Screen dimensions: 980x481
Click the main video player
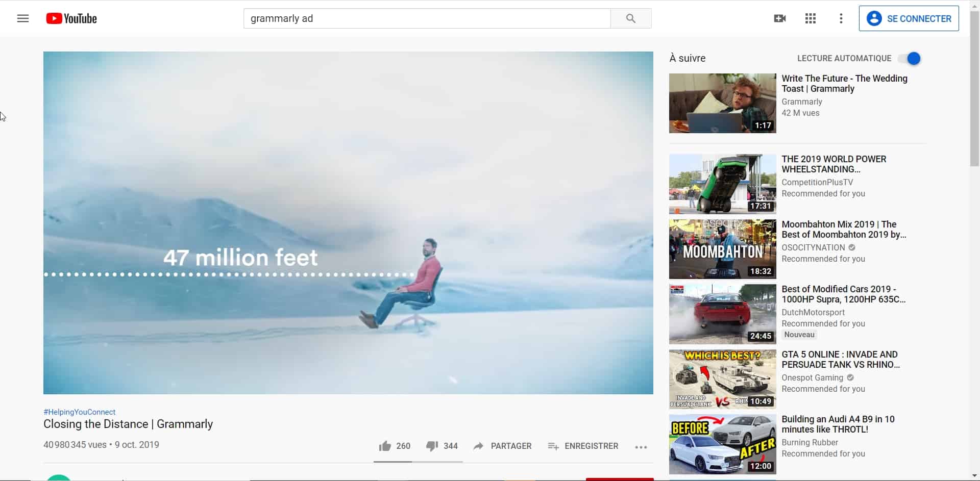pos(348,223)
